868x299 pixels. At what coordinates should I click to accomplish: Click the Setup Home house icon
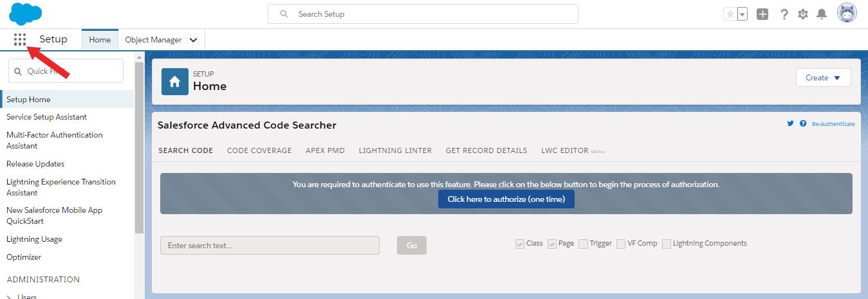(x=174, y=82)
